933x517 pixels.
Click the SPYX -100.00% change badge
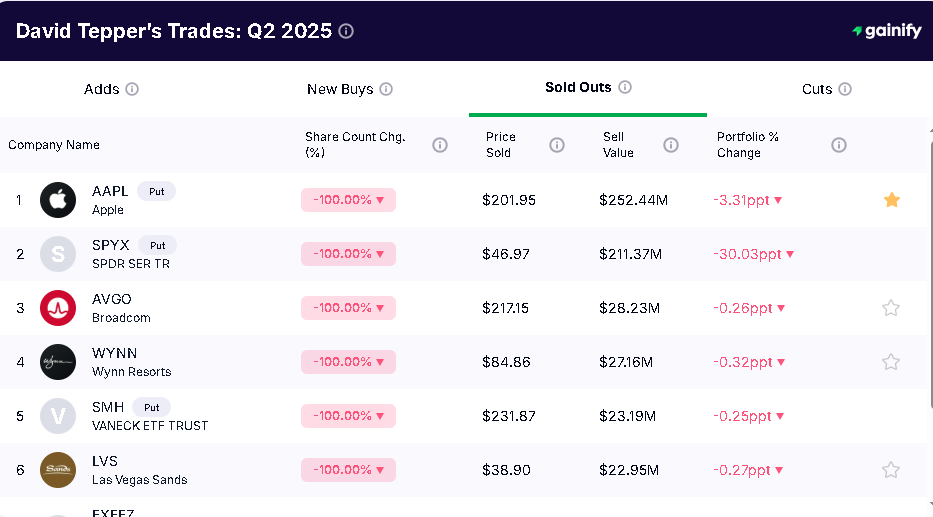(348, 254)
